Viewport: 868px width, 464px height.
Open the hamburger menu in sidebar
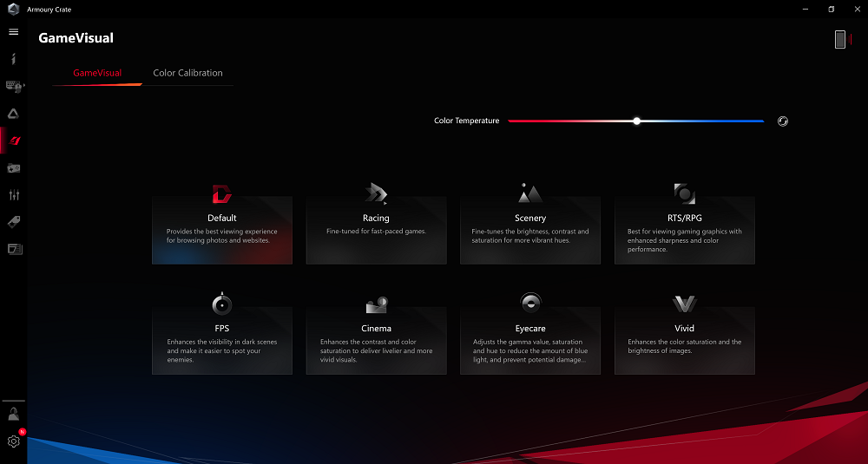[13, 32]
